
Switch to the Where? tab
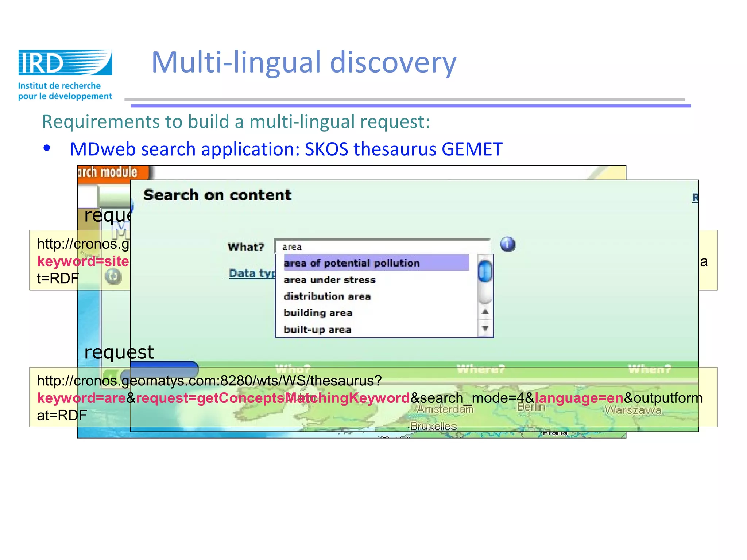click(481, 369)
